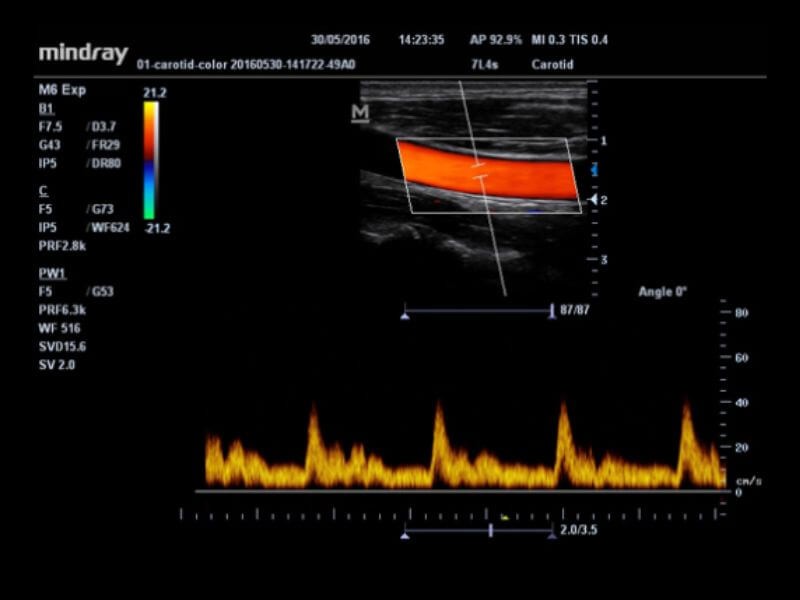Viewport: 800px width, 600px height.
Task: Select the PW1 parameter heading
Action: pyautogui.click(x=50, y=272)
